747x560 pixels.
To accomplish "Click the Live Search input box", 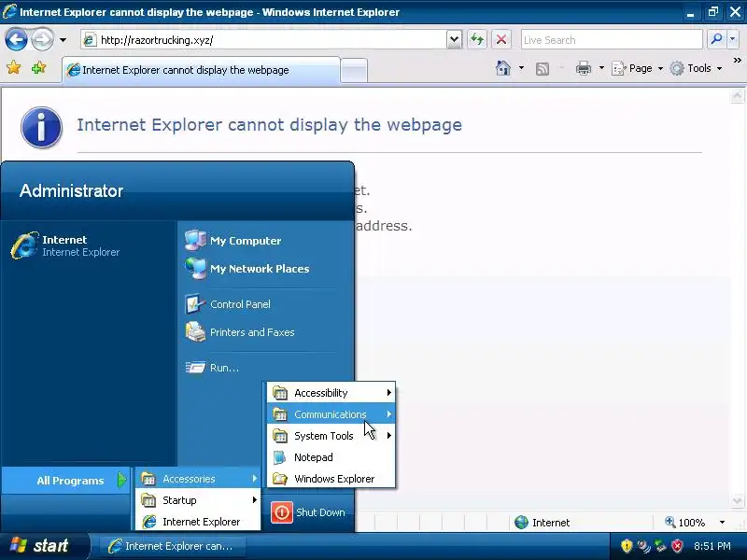I will 612,40.
